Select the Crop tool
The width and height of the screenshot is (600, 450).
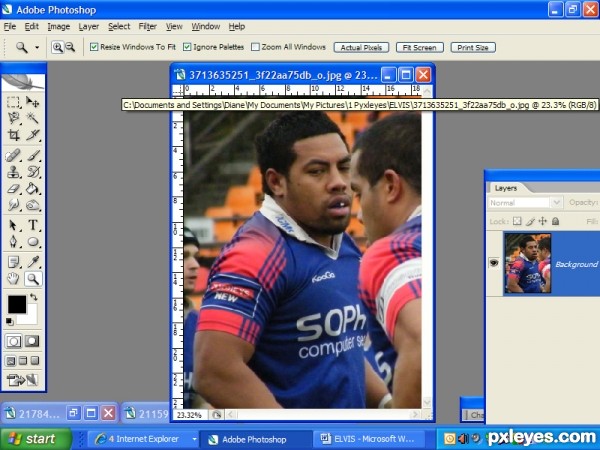coord(13,135)
